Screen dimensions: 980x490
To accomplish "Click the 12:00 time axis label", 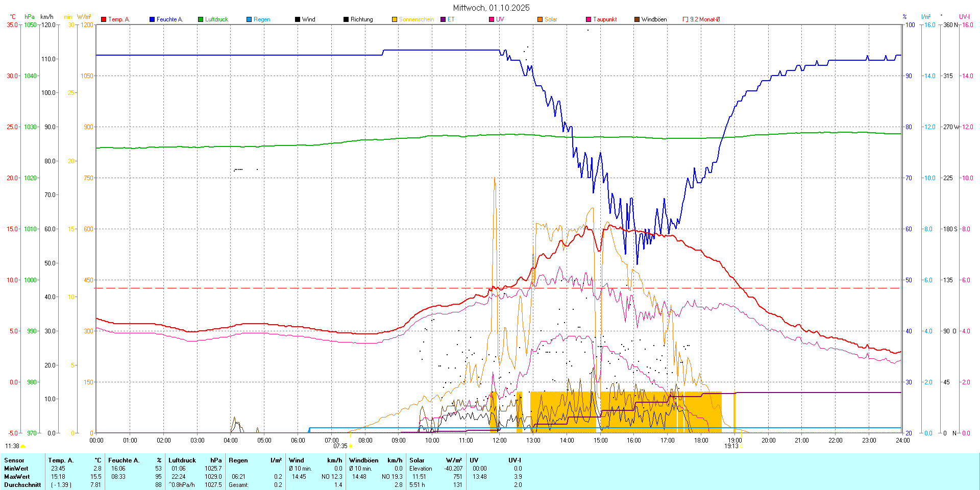I will 499,440.
